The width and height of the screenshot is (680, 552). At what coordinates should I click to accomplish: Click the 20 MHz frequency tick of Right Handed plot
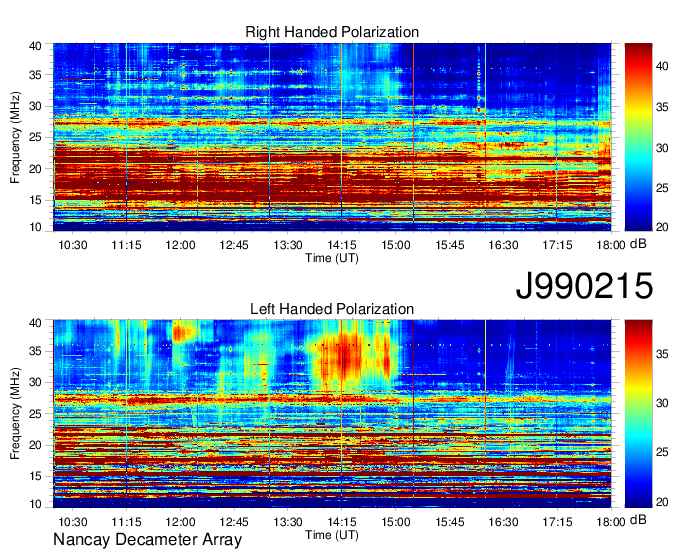35,169
